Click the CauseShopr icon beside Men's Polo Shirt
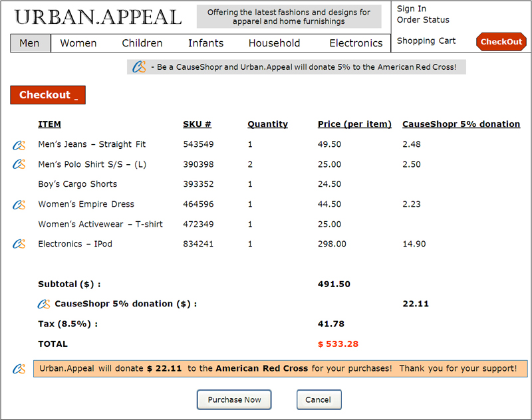The height and width of the screenshot is (420, 532). click(x=19, y=164)
